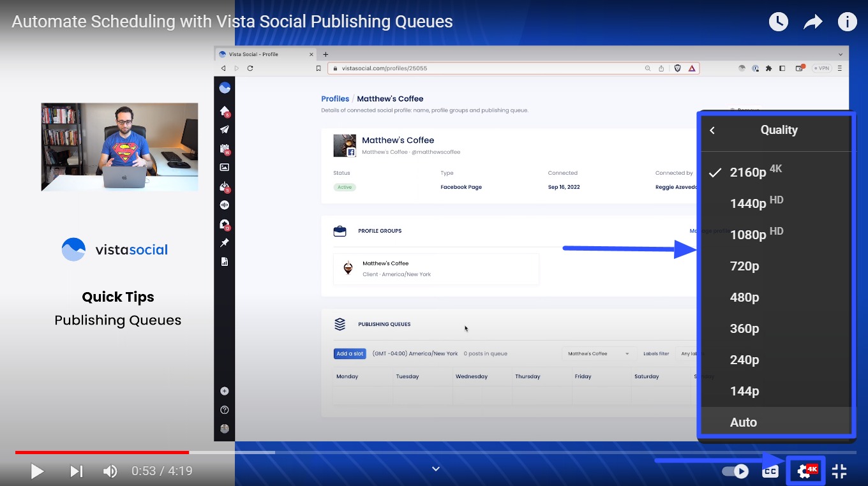The image size is (868, 486).
Task: Click the red video progress bar
Action: [x=102, y=452]
